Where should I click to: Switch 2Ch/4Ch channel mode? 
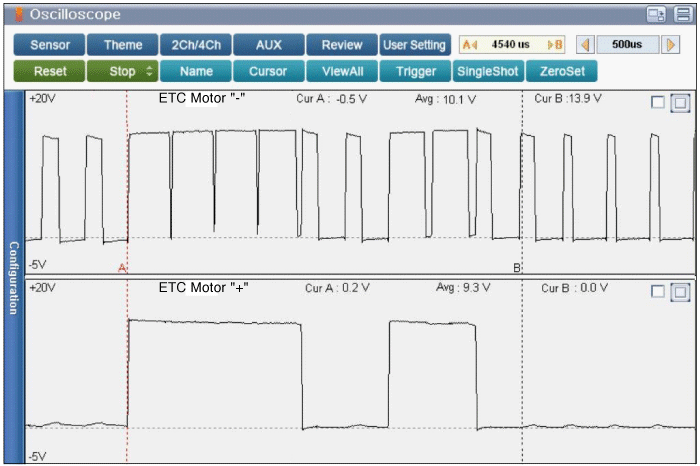[196, 45]
